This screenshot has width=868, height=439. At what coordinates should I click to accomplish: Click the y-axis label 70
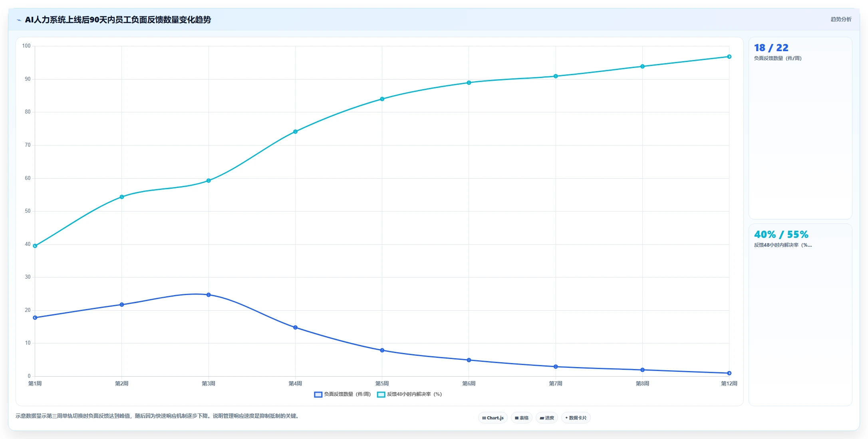(x=28, y=145)
